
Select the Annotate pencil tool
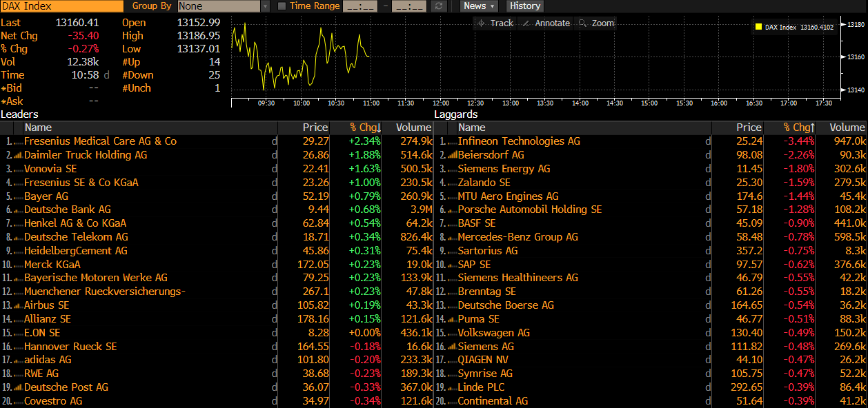tap(546, 23)
